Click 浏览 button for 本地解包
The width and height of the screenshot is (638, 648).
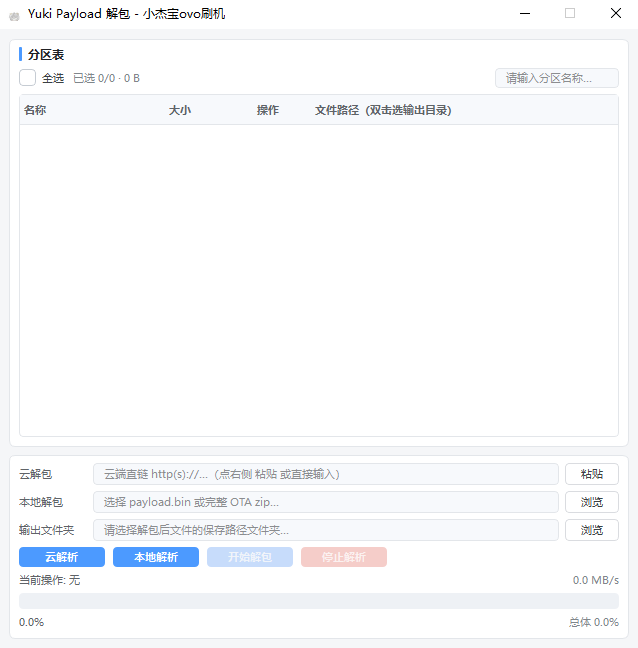click(592, 502)
